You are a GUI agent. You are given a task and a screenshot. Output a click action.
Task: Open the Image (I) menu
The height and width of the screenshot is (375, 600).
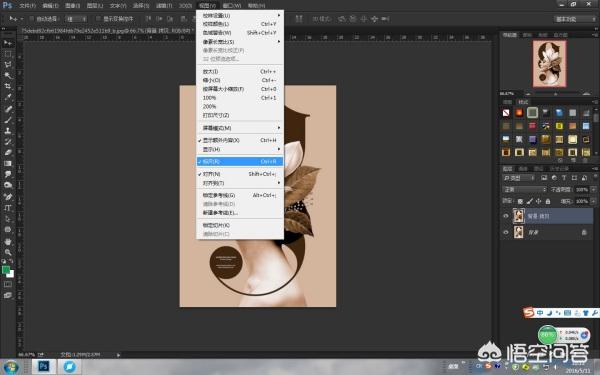point(73,6)
